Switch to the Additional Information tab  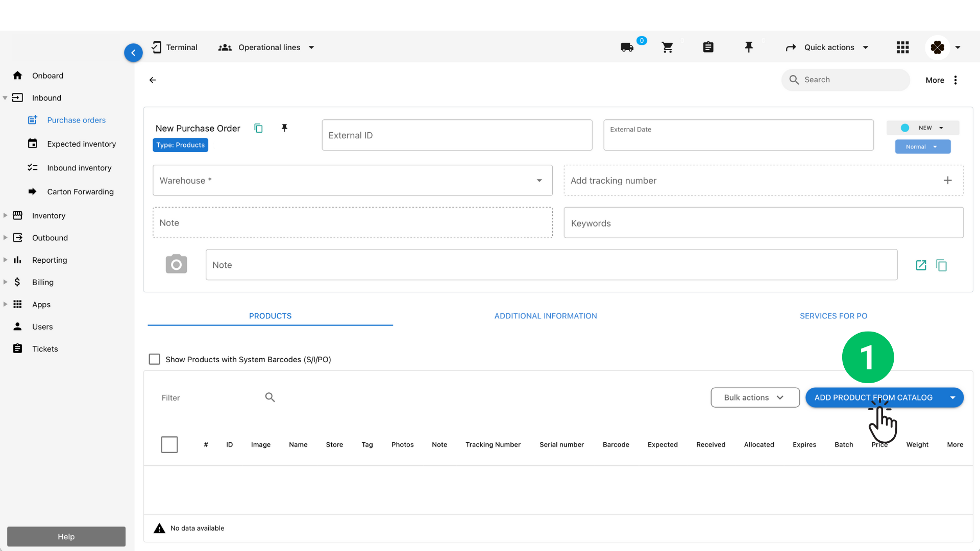[545, 316]
